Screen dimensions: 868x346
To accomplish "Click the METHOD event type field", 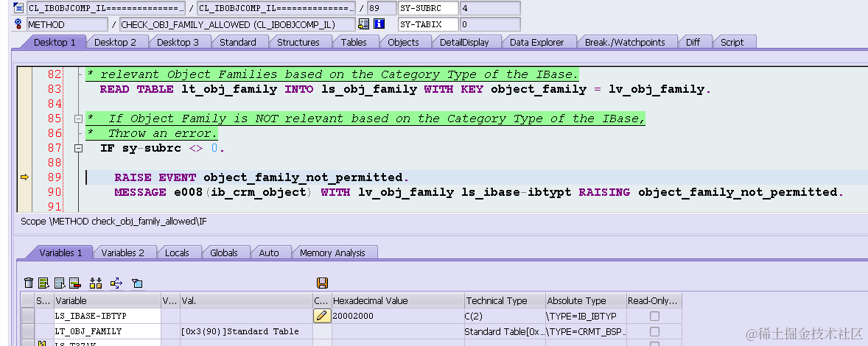I will click(68, 24).
